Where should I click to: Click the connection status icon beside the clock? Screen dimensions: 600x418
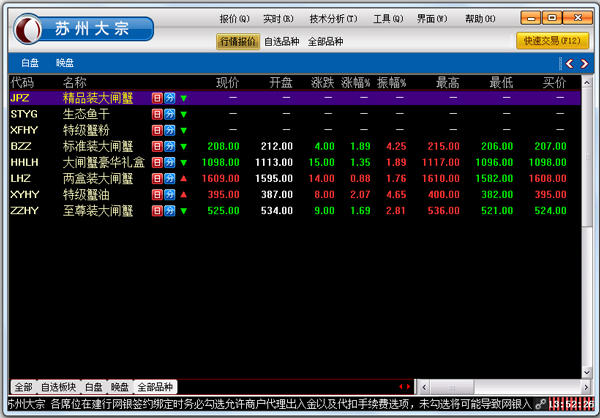(x=540, y=404)
